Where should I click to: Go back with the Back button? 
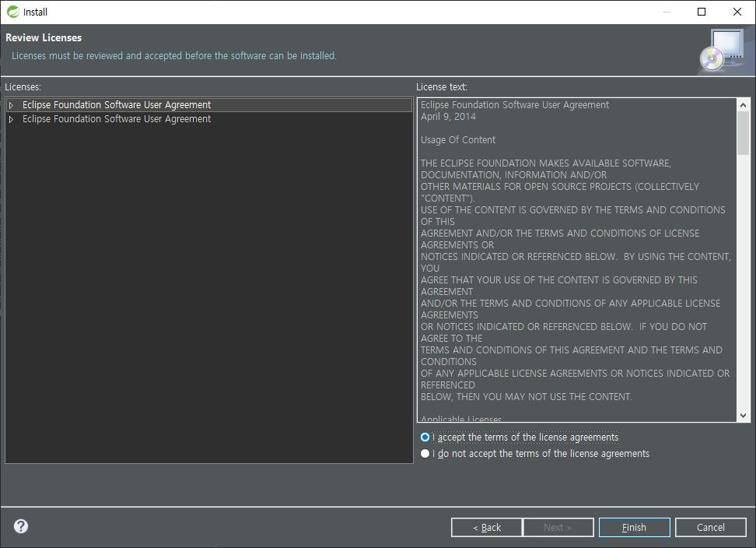(x=486, y=527)
